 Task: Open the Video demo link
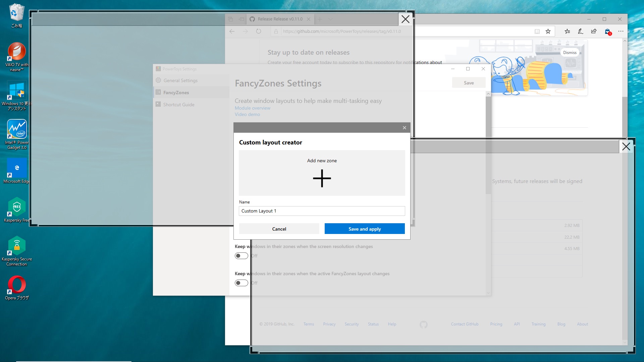(247, 114)
